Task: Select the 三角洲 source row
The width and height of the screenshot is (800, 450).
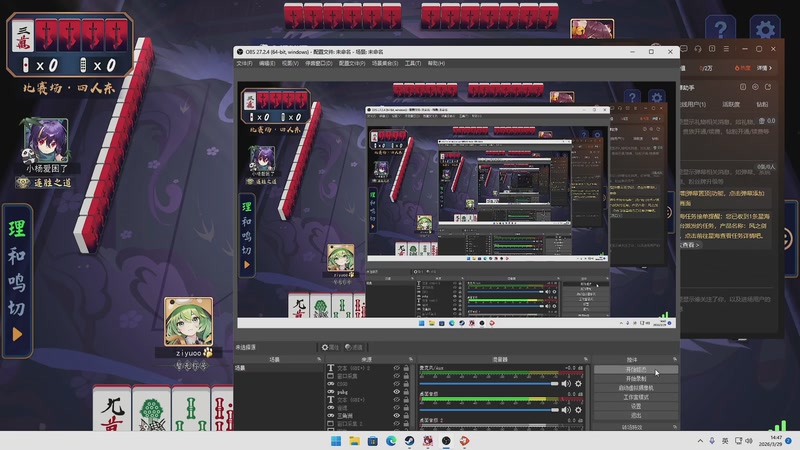Action: (x=369, y=416)
